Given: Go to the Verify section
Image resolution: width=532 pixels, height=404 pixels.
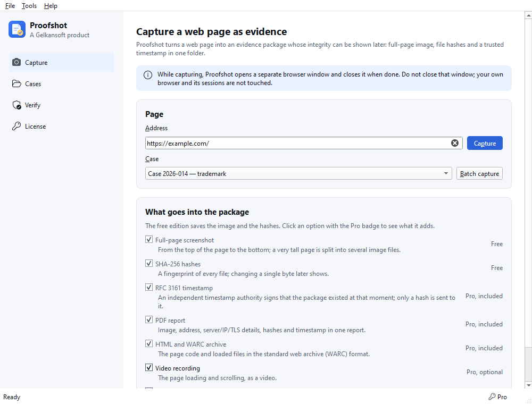Looking at the screenshot, I should (61, 105).
